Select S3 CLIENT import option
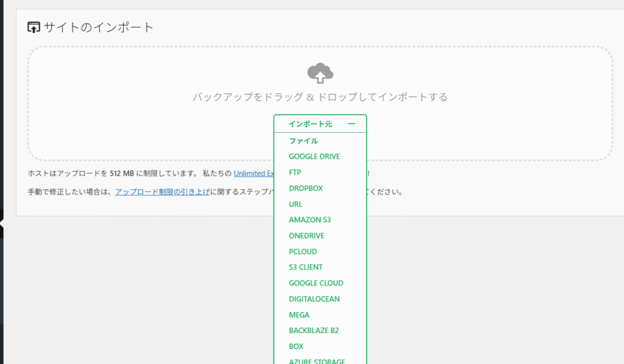 306,267
